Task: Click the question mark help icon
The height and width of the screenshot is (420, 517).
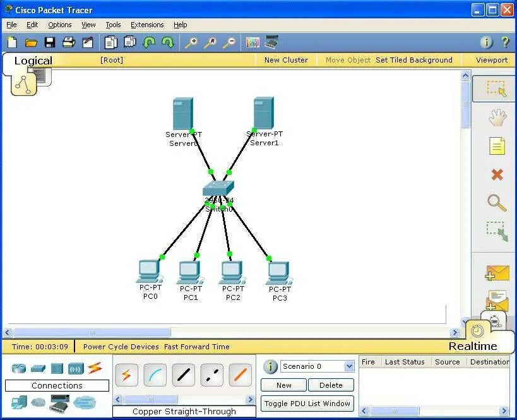Action: (505, 42)
